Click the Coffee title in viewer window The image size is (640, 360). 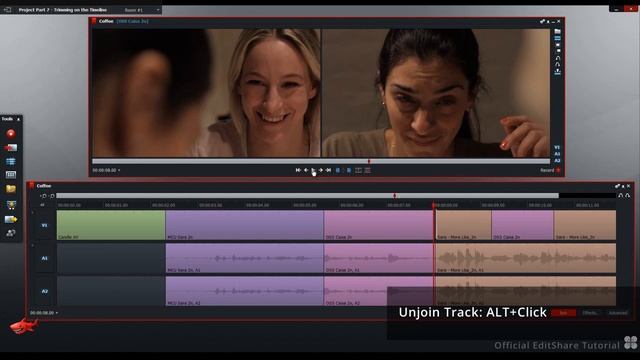pos(106,21)
